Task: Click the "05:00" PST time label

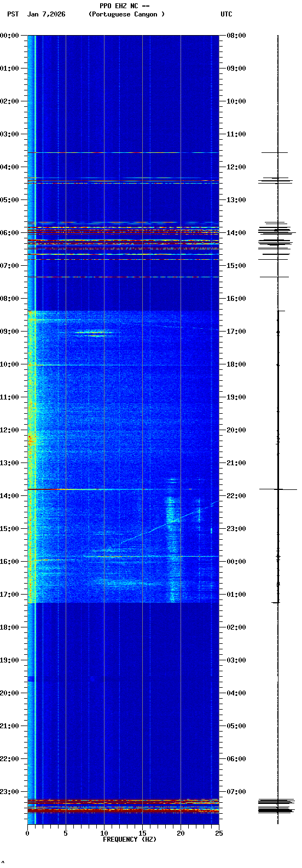Action: pyautogui.click(x=10, y=200)
